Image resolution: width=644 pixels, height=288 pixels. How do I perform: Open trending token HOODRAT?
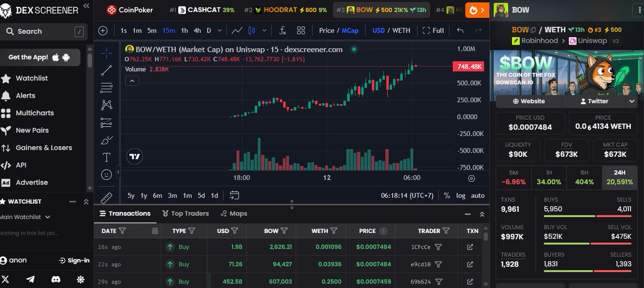point(285,10)
